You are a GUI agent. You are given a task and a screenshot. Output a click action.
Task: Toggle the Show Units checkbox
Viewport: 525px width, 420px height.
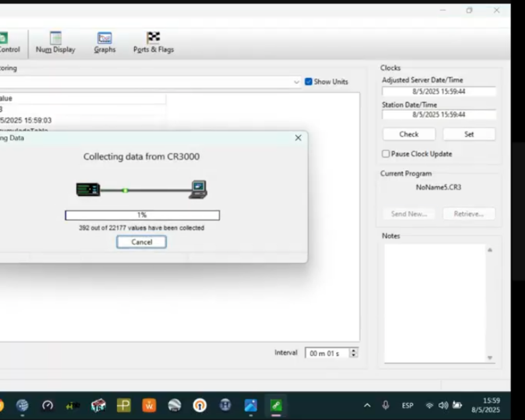point(309,82)
